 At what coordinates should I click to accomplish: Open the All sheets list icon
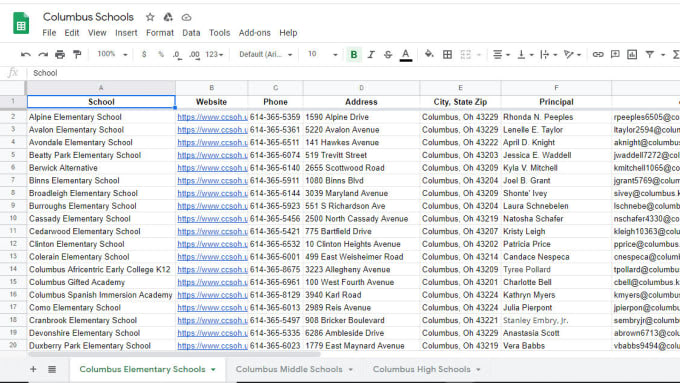(x=52, y=369)
